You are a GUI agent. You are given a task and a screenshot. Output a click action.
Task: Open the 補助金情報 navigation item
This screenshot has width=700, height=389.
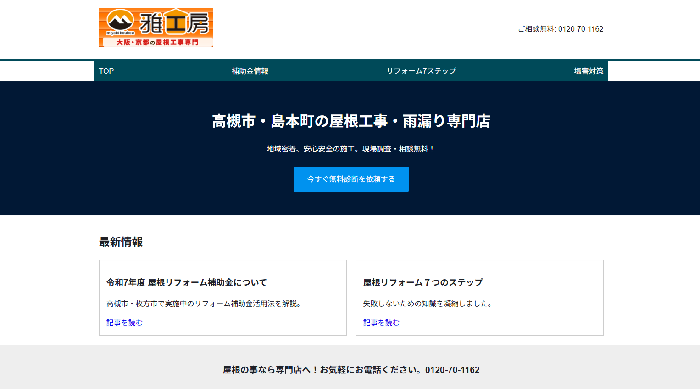coord(250,71)
